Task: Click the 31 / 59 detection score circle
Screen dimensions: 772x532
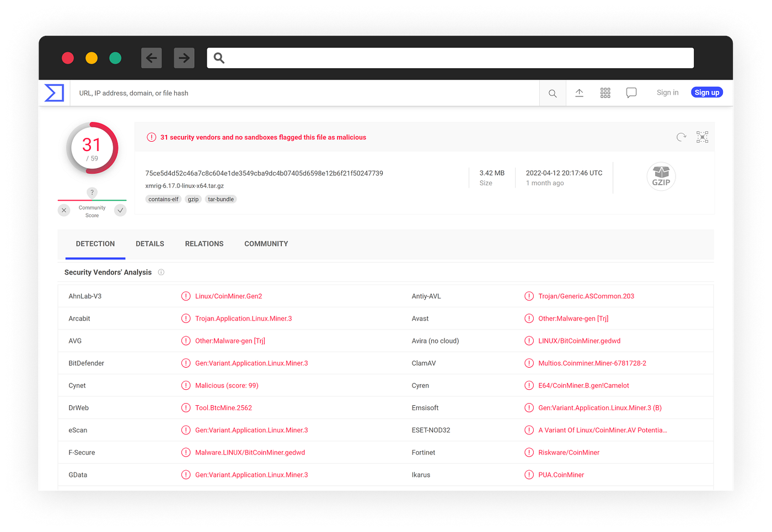Action: (x=92, y=148)
